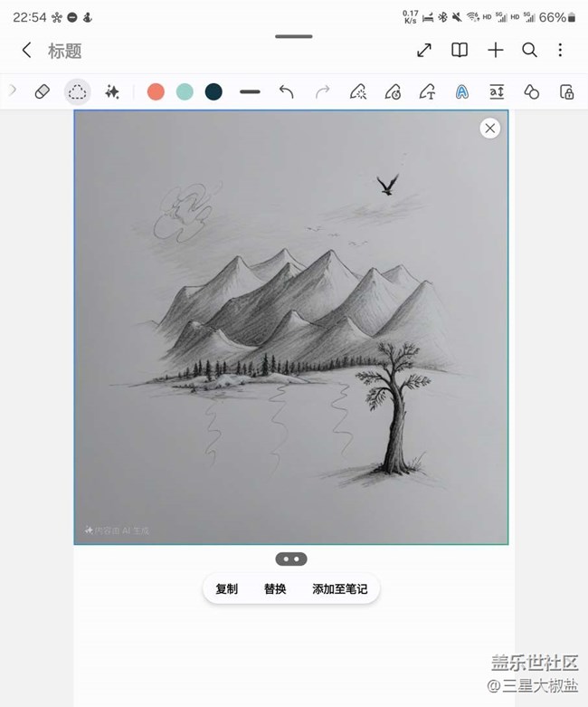Image resolution: width=588 pixels, height=707 pixels.
Task: Open the three-dot more options menu
Action: (x=560, y=50)
